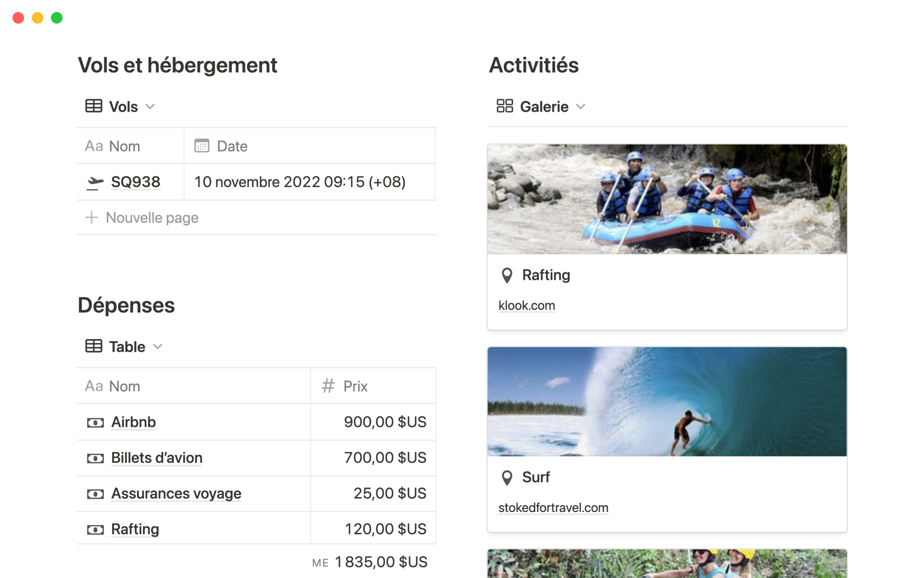Click the table icon next to Vols
924x578 pixels.
[94, 106]
